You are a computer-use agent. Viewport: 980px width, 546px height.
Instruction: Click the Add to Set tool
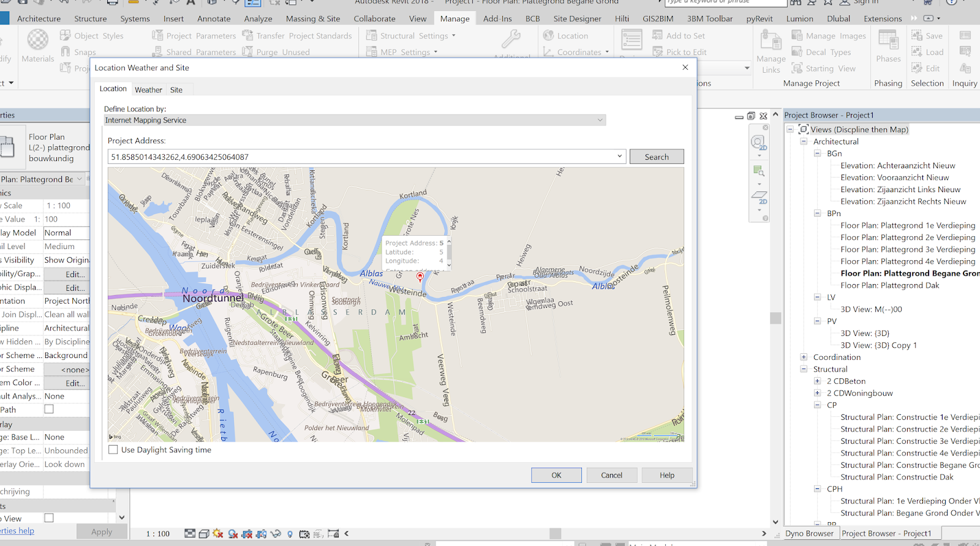click(x=679, y=36)
